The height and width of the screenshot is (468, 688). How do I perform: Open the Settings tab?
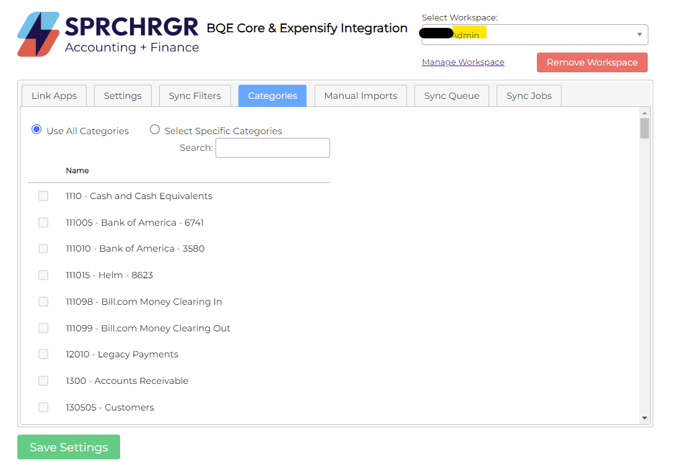[x=122, y=96]
